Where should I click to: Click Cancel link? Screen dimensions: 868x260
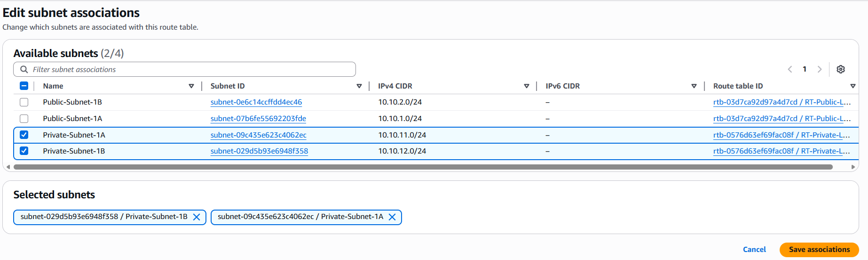tap(754, 250)
